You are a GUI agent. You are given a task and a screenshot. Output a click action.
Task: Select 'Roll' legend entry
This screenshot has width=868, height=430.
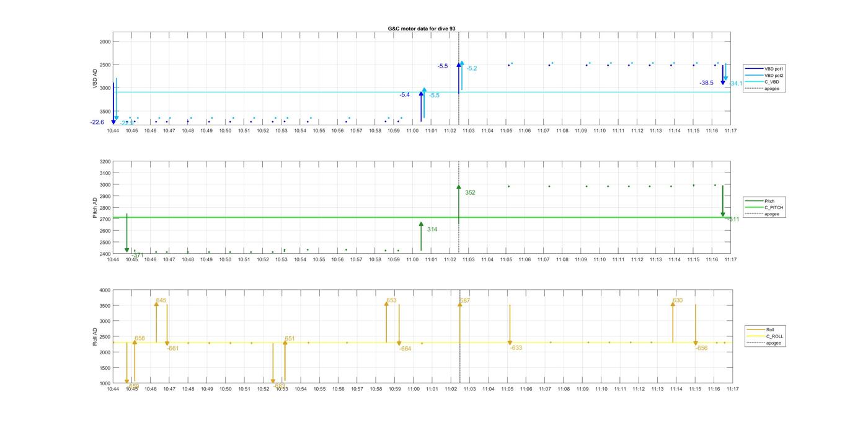click(761, 329)
